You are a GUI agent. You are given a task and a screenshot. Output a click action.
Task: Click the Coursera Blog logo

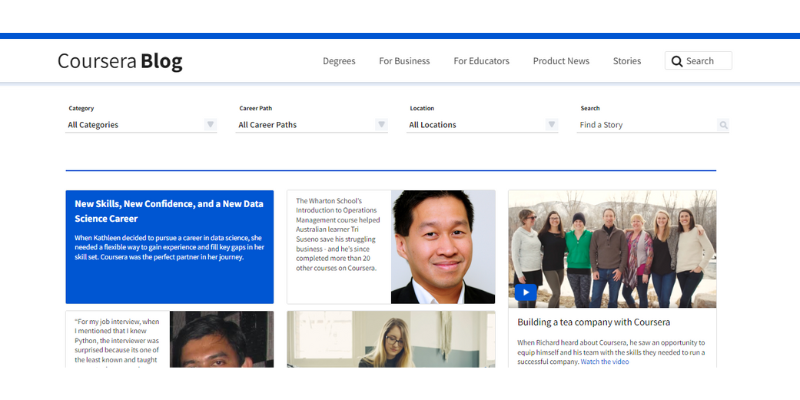tap(120, 61)
